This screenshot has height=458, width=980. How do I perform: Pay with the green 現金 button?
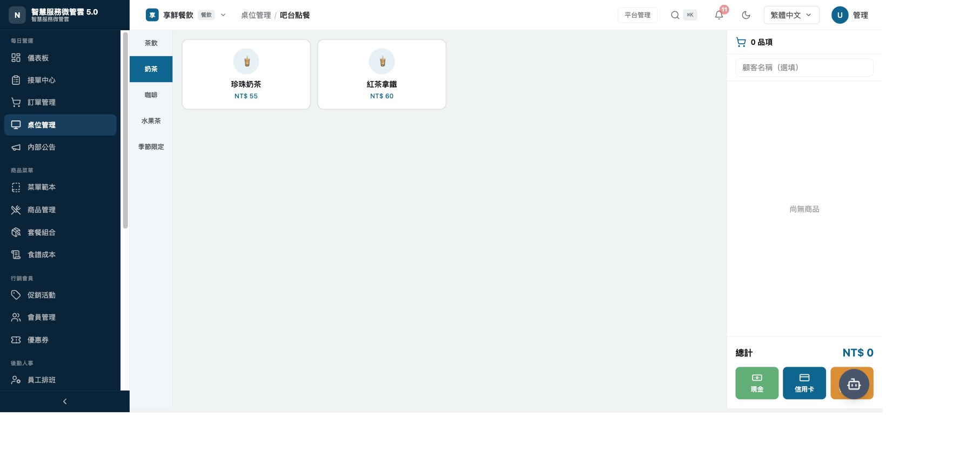tap(757, 383)
